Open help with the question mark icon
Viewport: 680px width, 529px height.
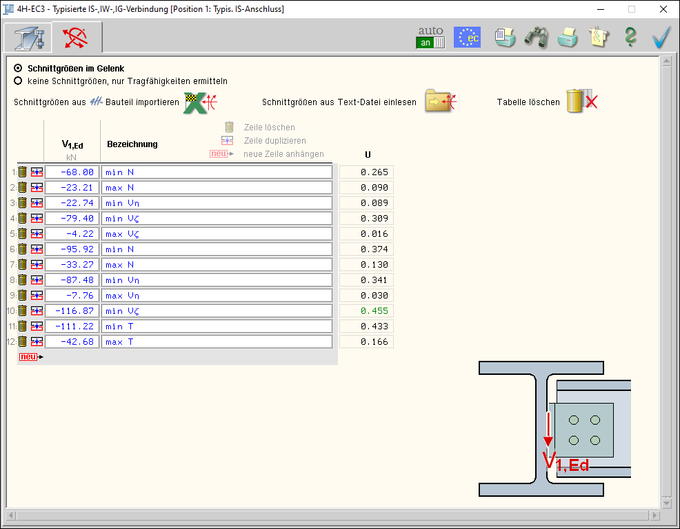click(x=630, y=37)
